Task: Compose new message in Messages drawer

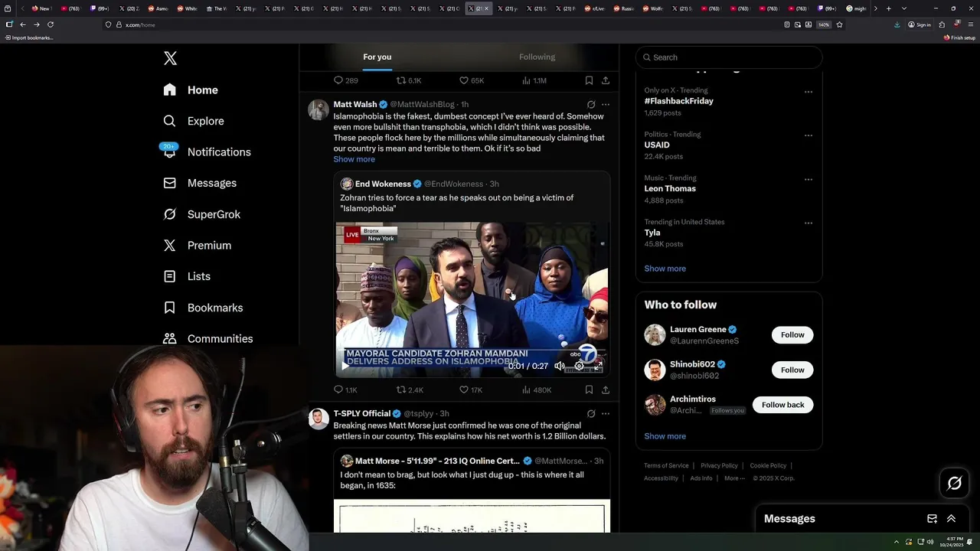Action: [x=932, y=519]
